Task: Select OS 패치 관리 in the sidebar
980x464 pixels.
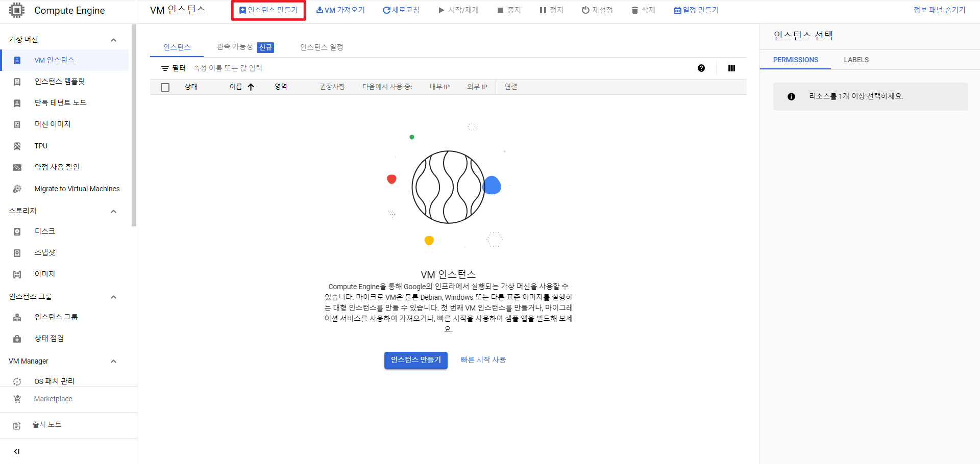Action: (x=64, y=381)
